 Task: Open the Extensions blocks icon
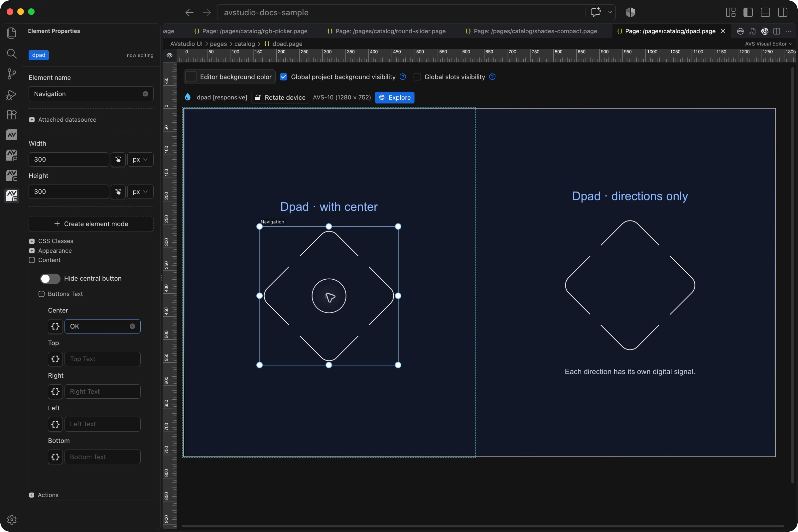pyautogui.click(x=12, y=115)
